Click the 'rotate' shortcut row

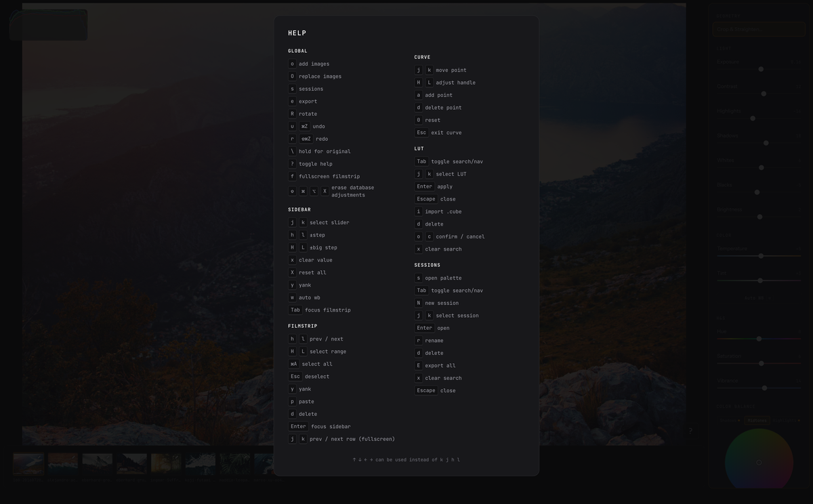[x=303, y=114]
